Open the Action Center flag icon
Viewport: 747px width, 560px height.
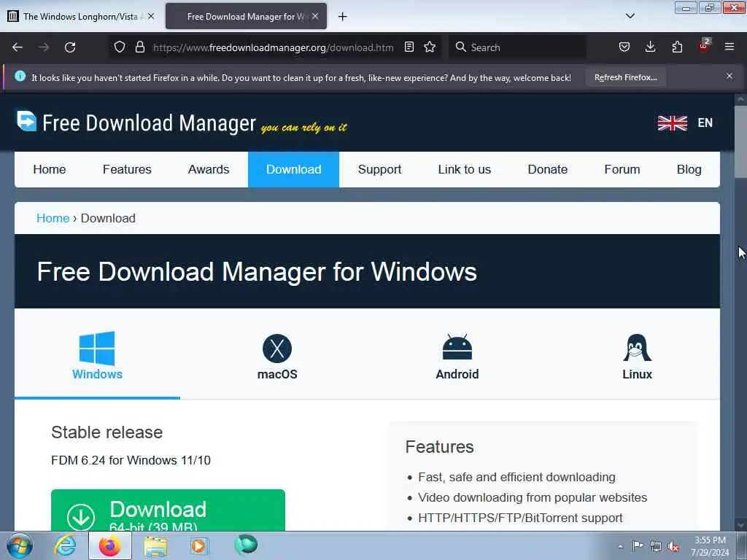pyautogui.click(x=638, y=546)
